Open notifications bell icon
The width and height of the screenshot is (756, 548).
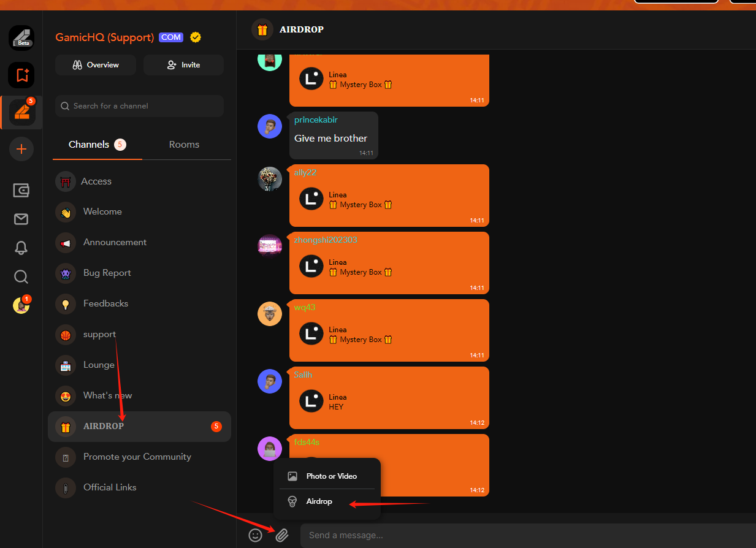coord(21,248)
